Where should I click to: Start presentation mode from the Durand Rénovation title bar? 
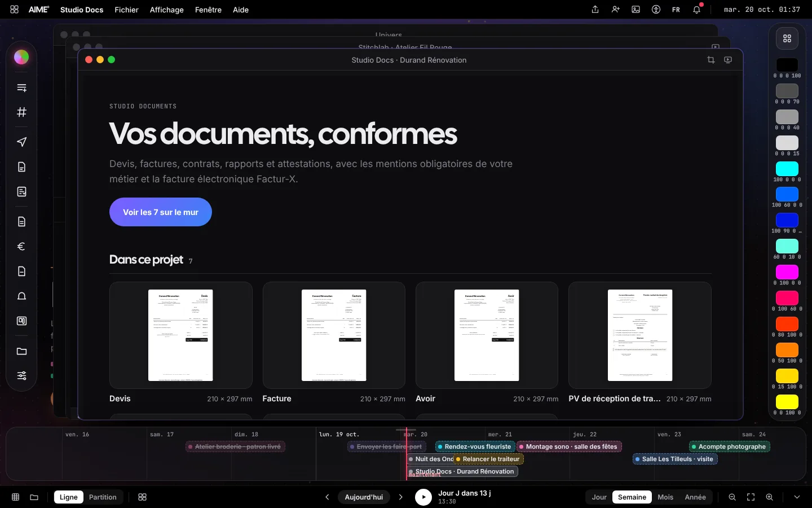tap(728, 60)
